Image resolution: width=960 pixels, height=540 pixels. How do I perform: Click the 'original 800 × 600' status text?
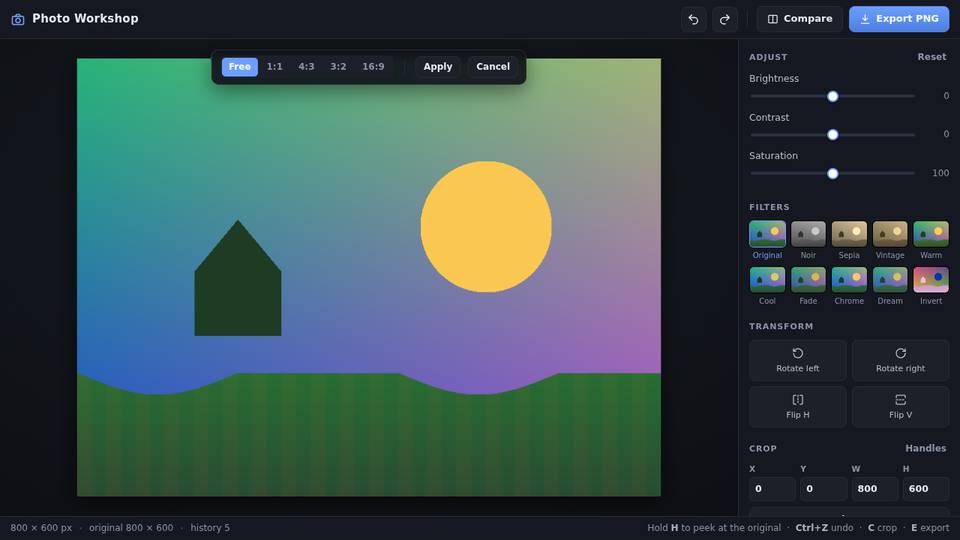(x=131, y=528)
